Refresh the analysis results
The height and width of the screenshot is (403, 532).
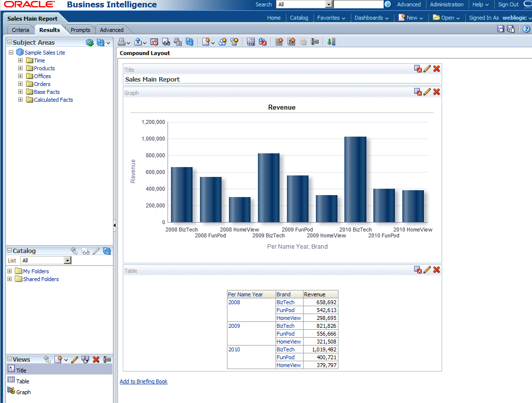[190, 42]
